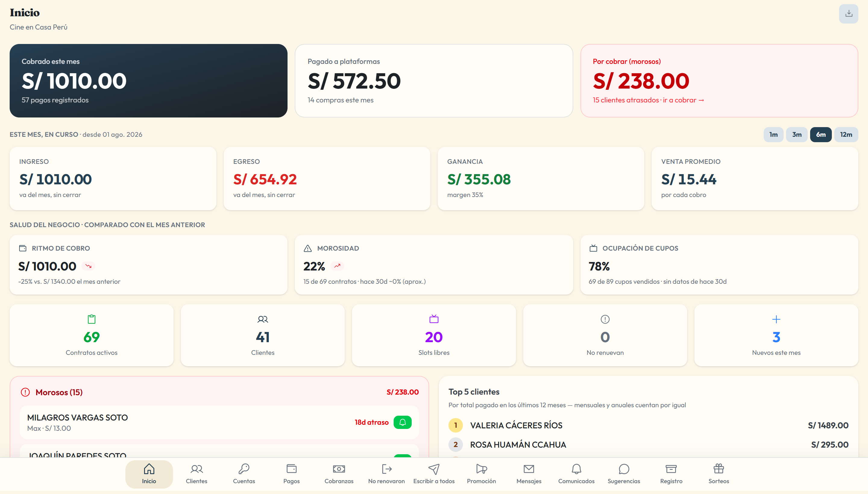Select the 6m time range
Image resolution: width=868 pixels, height=494 pixels.
[821, 135]
